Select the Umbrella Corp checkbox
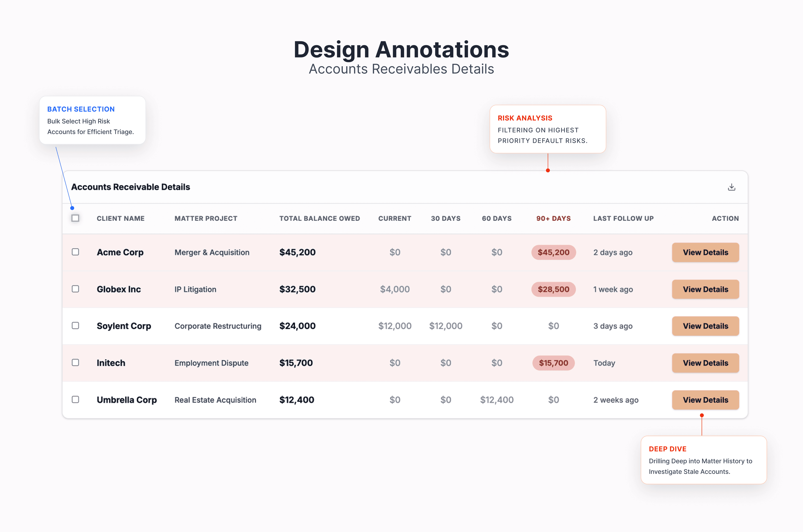 [x=75, y=400]
